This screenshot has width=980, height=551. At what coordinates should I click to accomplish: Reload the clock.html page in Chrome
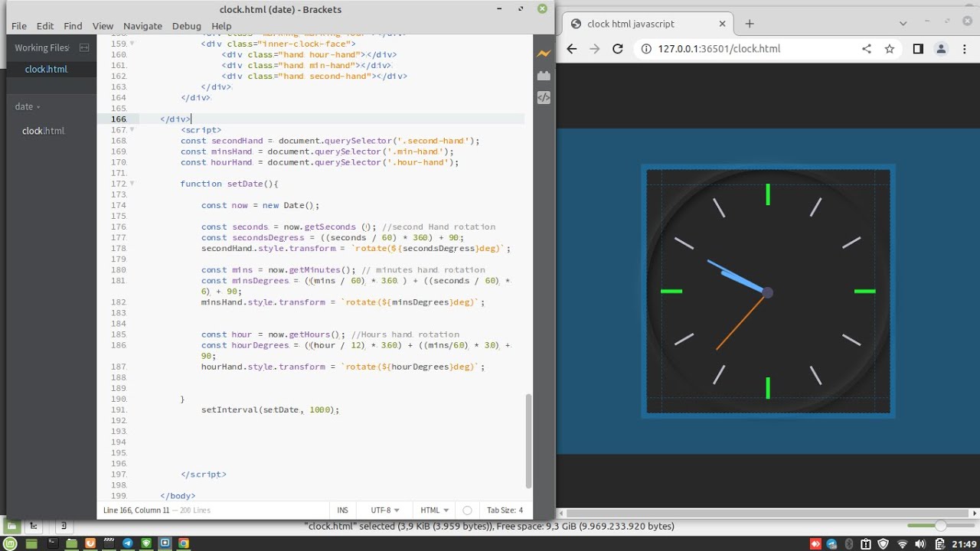click(618, 49)
